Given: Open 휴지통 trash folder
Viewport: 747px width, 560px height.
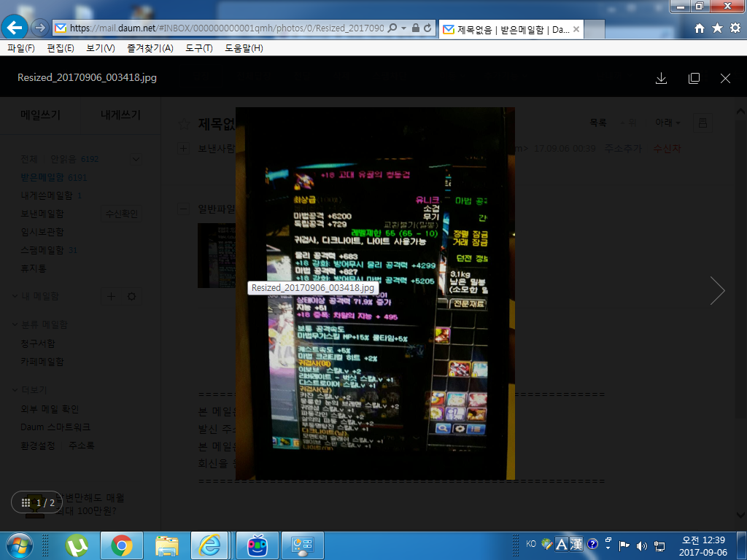Looking at the screenshot, I should point(34,268).
